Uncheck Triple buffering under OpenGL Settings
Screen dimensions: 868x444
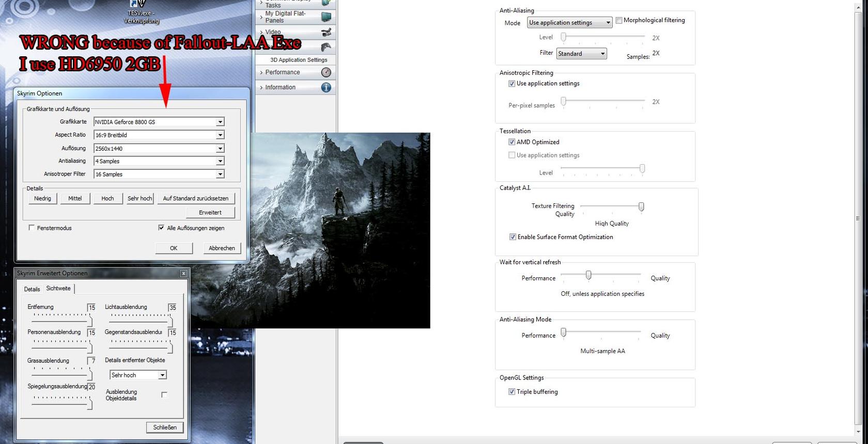coord(512,392)
